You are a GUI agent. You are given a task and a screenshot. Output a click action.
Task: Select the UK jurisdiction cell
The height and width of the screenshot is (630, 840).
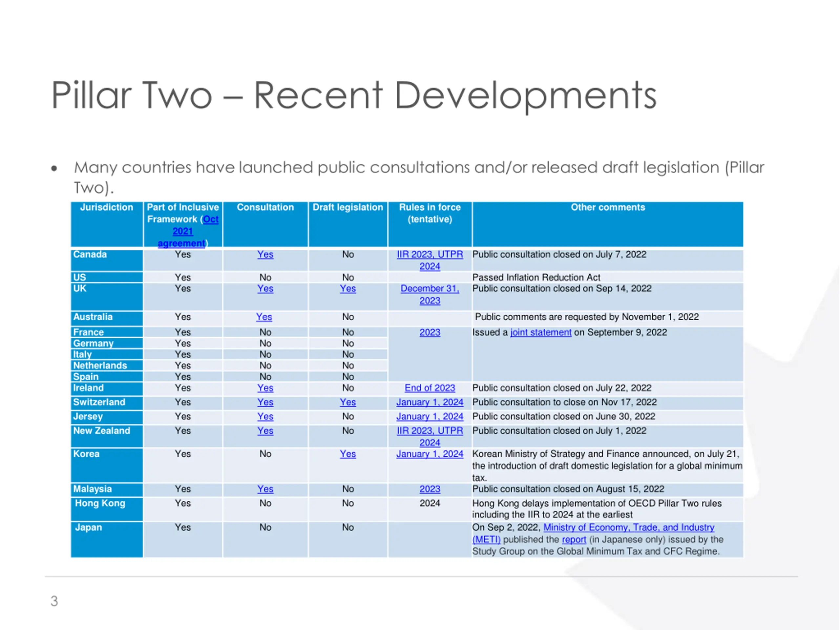coord(107,297)
